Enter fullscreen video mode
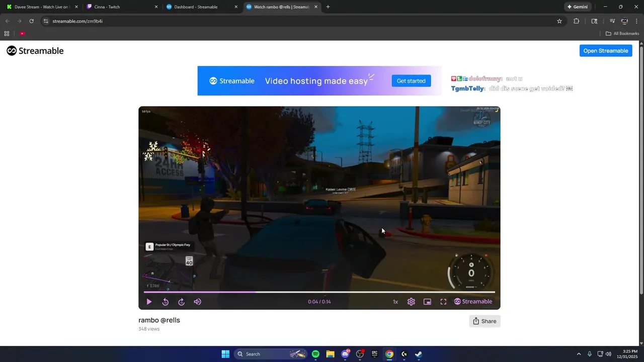Image resolution: width=644 pixels, height=362 pixels. 443,302
